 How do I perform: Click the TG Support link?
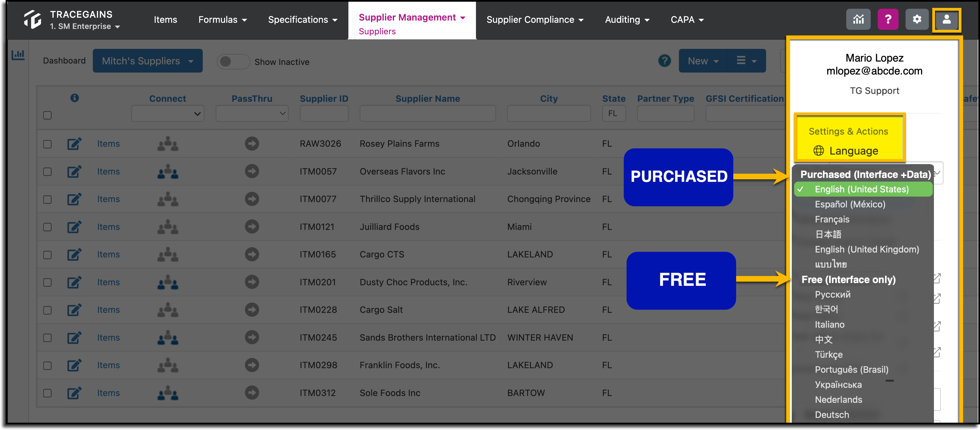point(874,90)
